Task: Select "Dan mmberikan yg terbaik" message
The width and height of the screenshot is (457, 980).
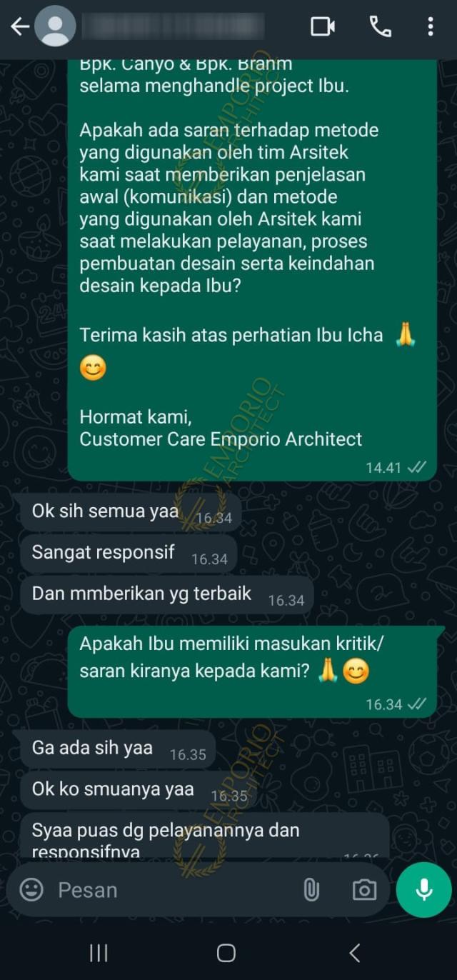Action: coord(166,596)
